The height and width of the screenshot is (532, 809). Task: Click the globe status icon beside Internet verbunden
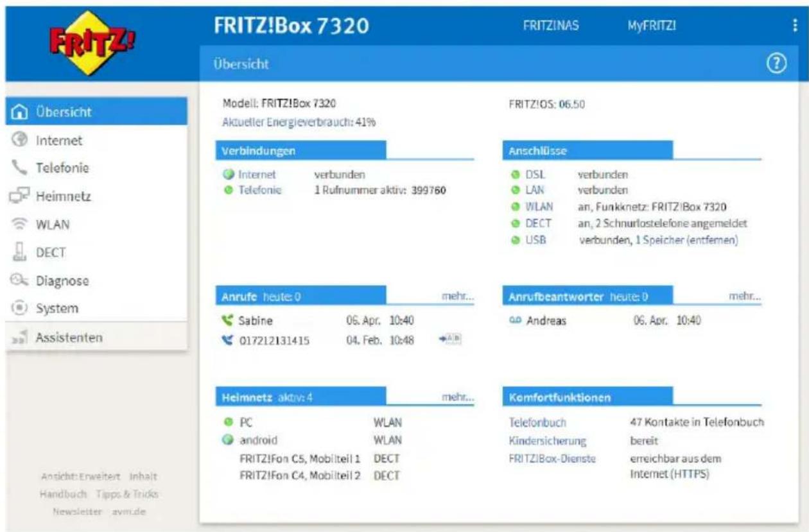click(229, 175)
